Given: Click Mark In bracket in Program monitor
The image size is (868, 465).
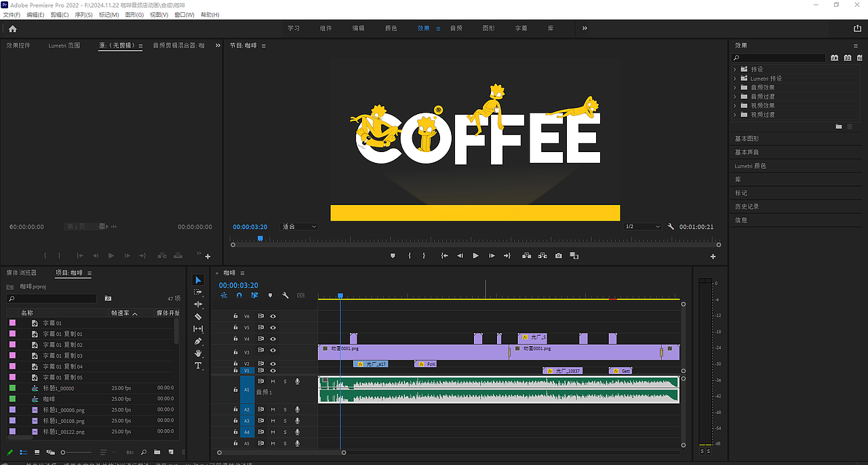Looking at the screenshot, I should tap(409, 256).
